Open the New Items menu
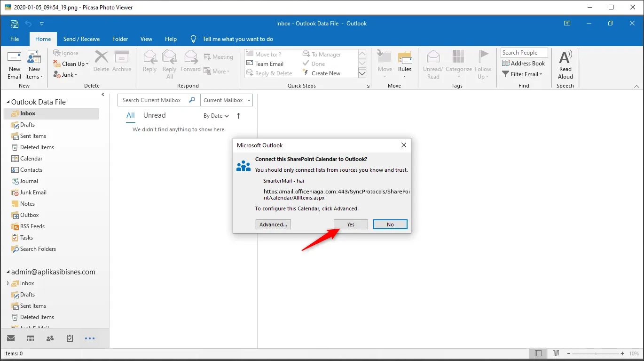The width and height of the screenshot is (644, 361). 34,65
